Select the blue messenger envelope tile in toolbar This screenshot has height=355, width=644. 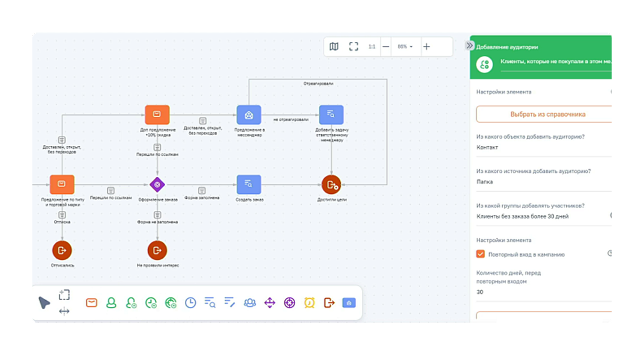pyautogui.click(x=349, y=303)
